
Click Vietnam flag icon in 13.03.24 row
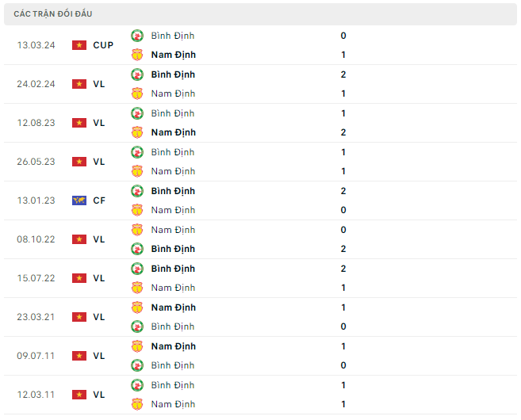pos(79,45)
